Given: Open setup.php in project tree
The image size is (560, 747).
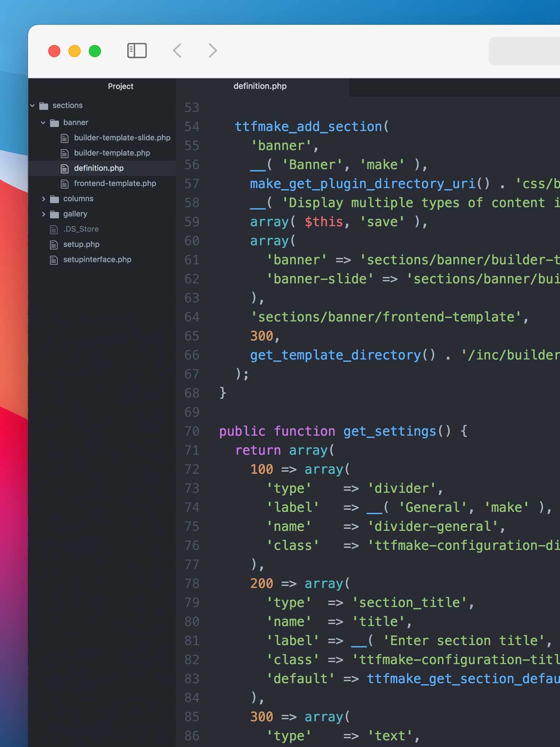Looking at the screenshot, I should 81,244.
